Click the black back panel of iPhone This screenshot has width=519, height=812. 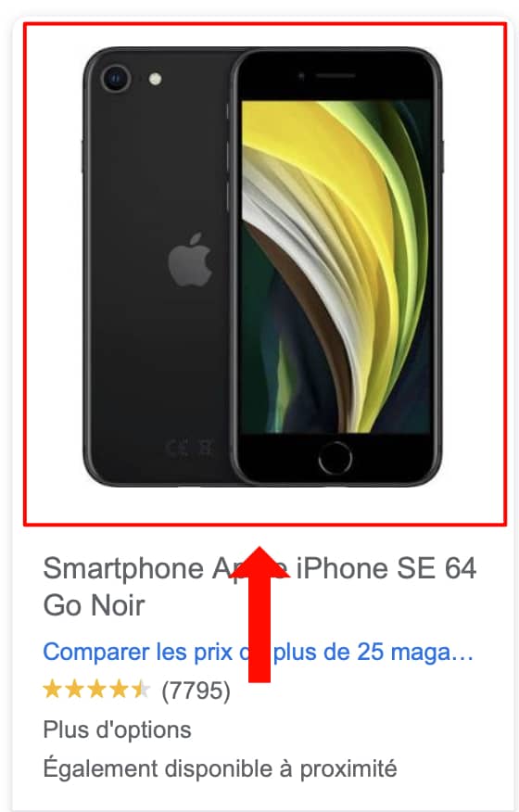156,336
